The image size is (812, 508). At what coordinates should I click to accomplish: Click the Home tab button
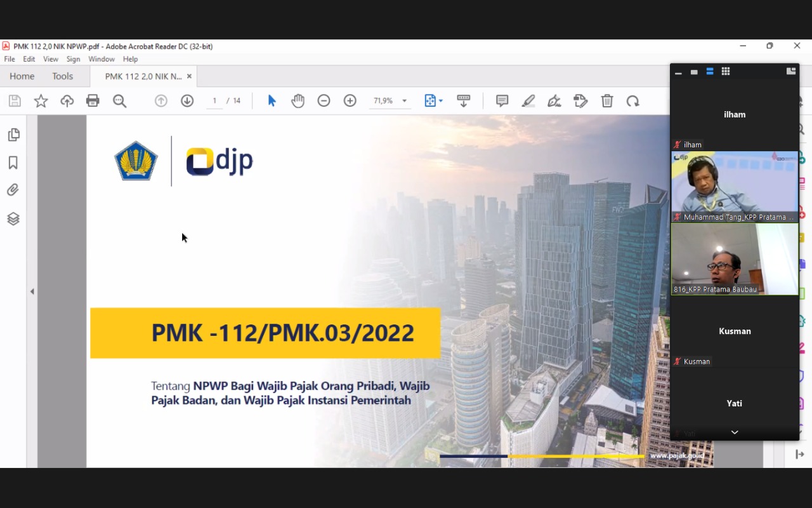coord(22,76)
